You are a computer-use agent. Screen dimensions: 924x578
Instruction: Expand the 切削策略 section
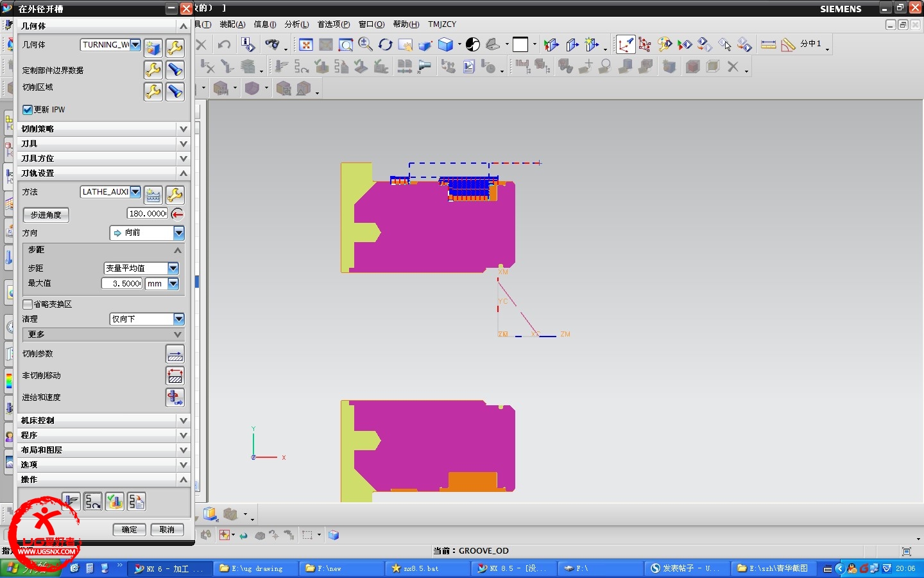pyautogui.click(x=103, y=129)
